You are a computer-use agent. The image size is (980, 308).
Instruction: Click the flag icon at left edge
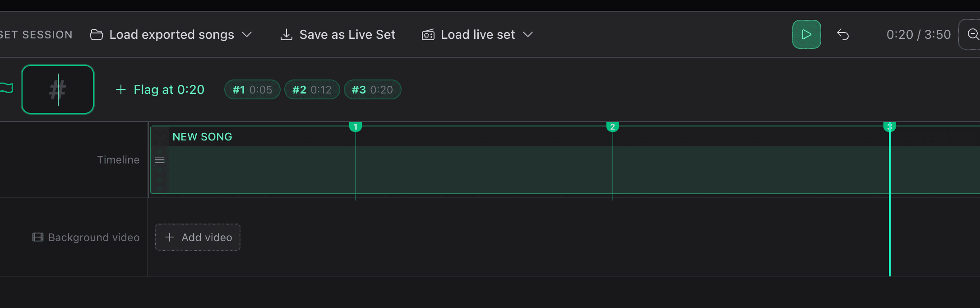(x=6, y=89)
